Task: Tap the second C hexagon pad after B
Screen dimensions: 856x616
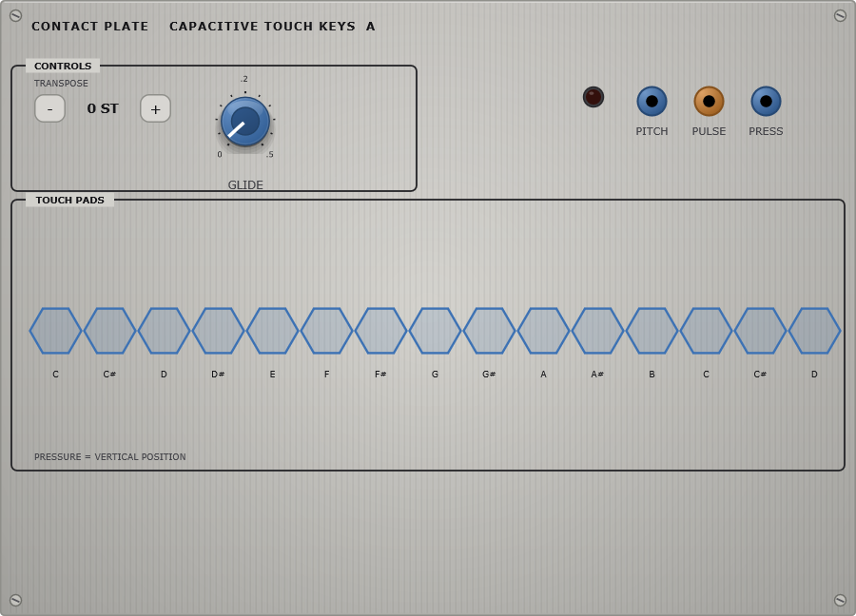Action: [706, 331]
